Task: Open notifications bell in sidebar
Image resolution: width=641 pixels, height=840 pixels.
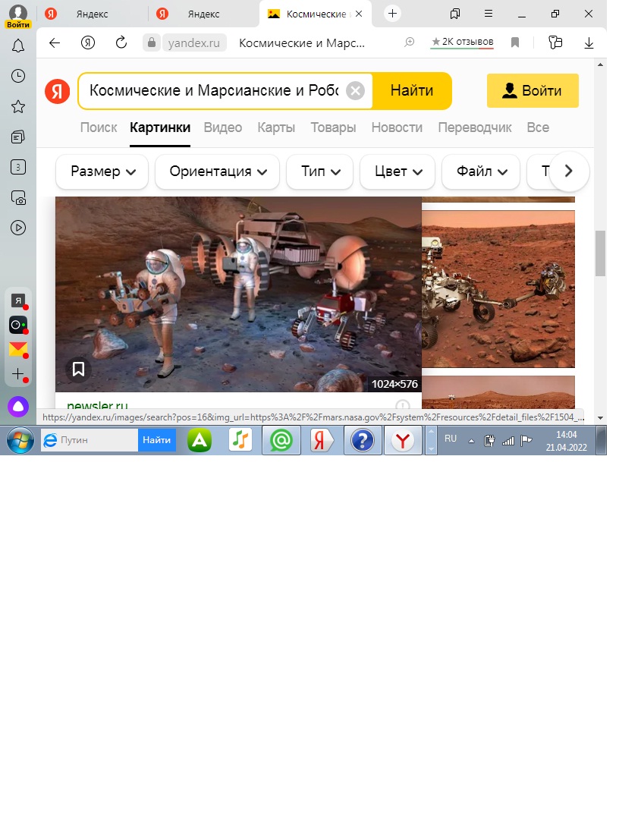Action: tap(18, 46)
